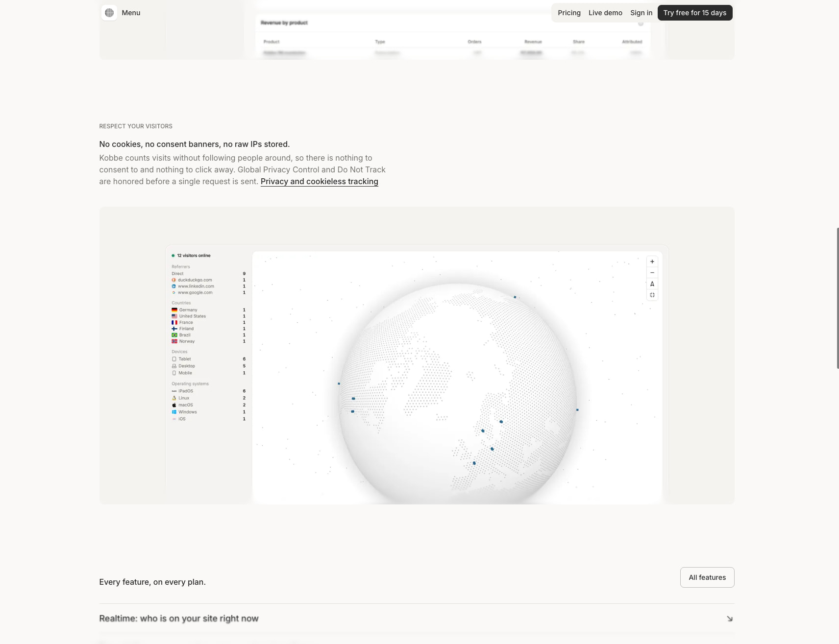Screen dimensions: 839x644
Task: Open the Menu in the header
Action: click(131, 13)
